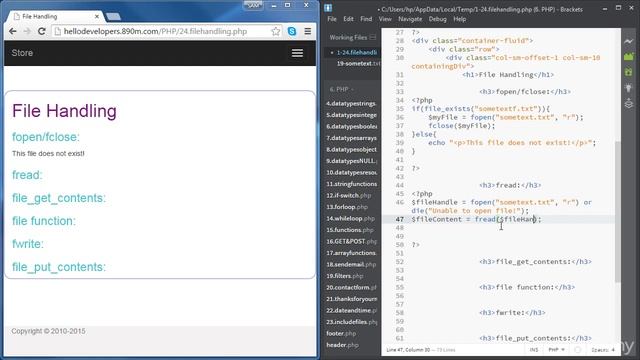Open 4.datatypestrings file in the tree
Image resolution: width=640 pixels, height=360 pixels.
351,104
